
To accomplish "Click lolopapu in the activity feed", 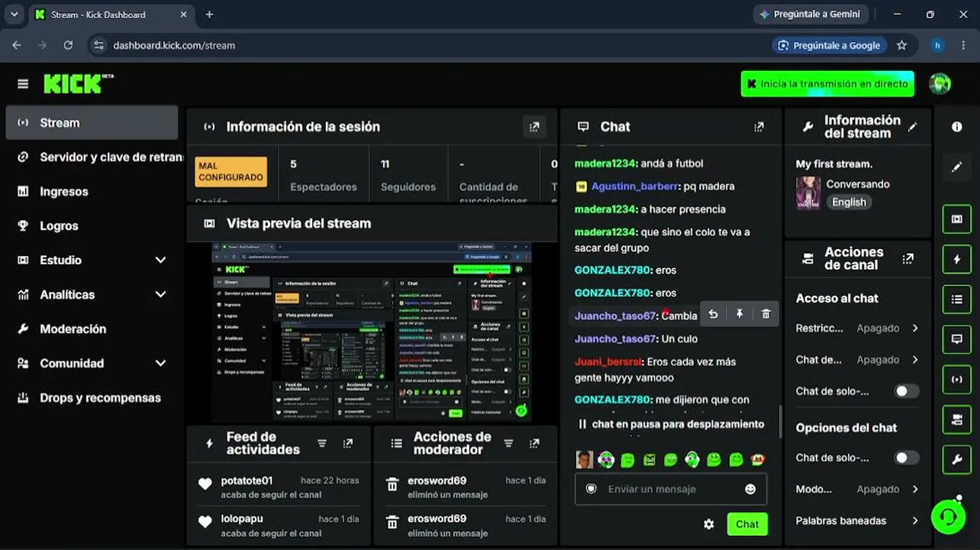I will [x=242, y=519].
